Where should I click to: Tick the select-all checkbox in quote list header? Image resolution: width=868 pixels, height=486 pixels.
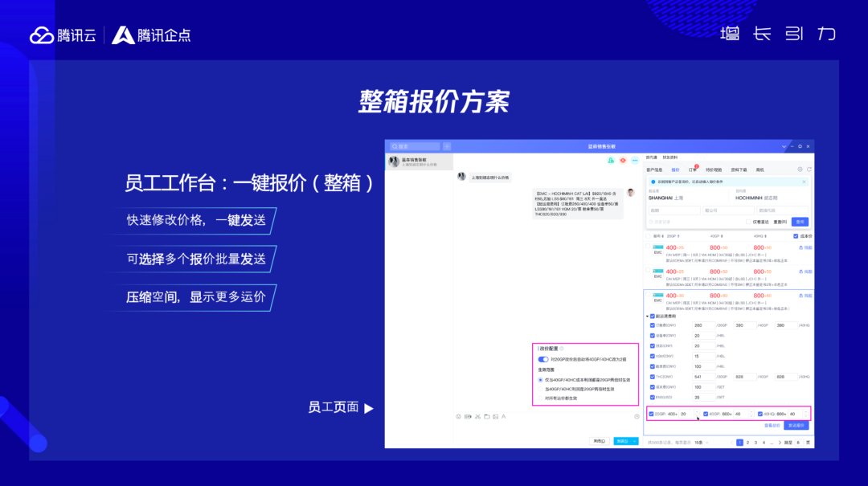click(x=649, y=236)
